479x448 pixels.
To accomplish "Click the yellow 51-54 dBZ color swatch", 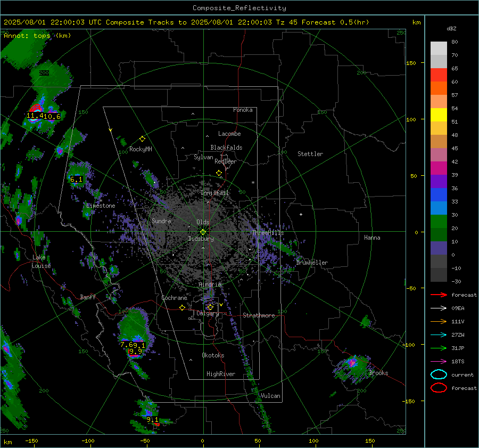I will [x=439, y=115].
